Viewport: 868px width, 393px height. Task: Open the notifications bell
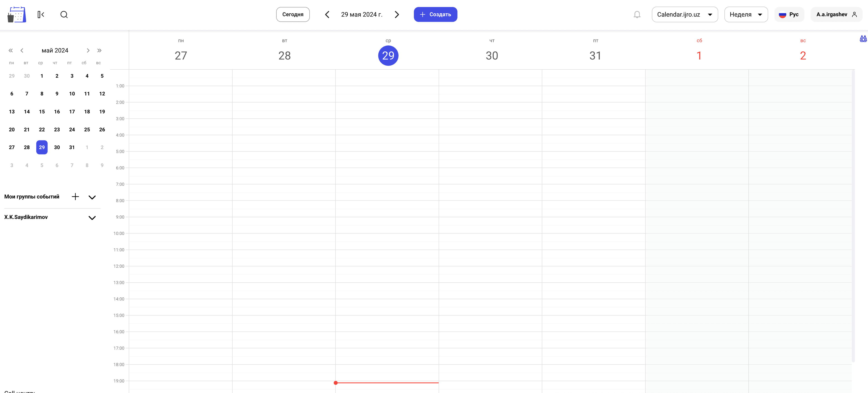637,14
